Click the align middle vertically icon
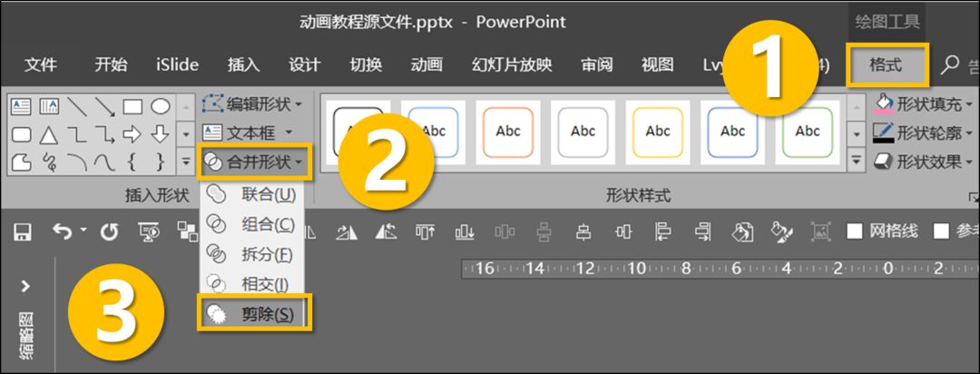The width and height of the screenshot is (980, 374). coord(623,232)
